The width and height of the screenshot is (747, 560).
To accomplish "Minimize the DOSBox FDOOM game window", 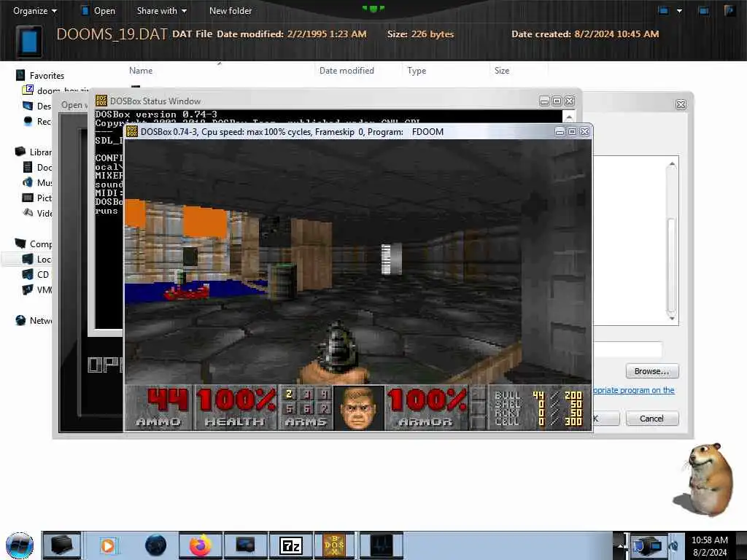I will 560,131.
